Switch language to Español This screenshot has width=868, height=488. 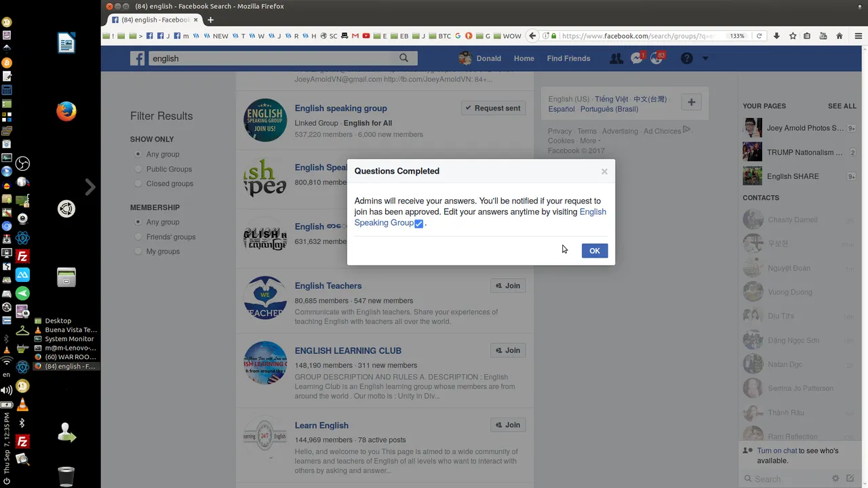[561, 109]
